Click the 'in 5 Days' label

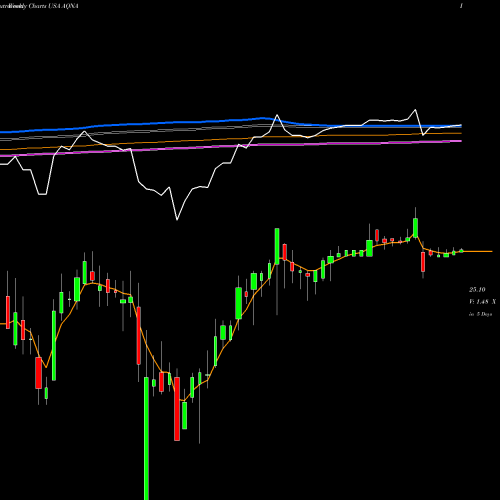point(480,314)
